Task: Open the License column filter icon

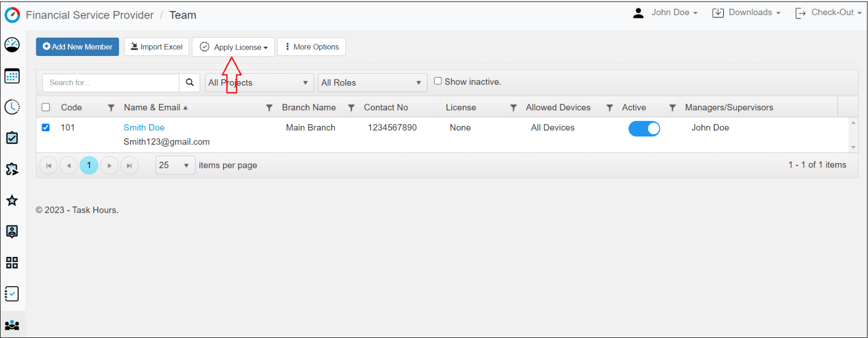Action: coord(513,108)
